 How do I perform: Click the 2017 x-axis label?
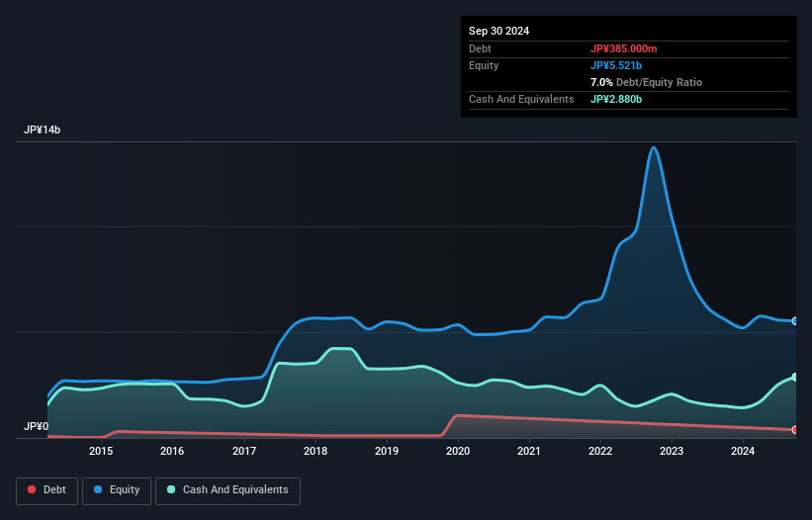pyautogui.click(x=244, y=451)
